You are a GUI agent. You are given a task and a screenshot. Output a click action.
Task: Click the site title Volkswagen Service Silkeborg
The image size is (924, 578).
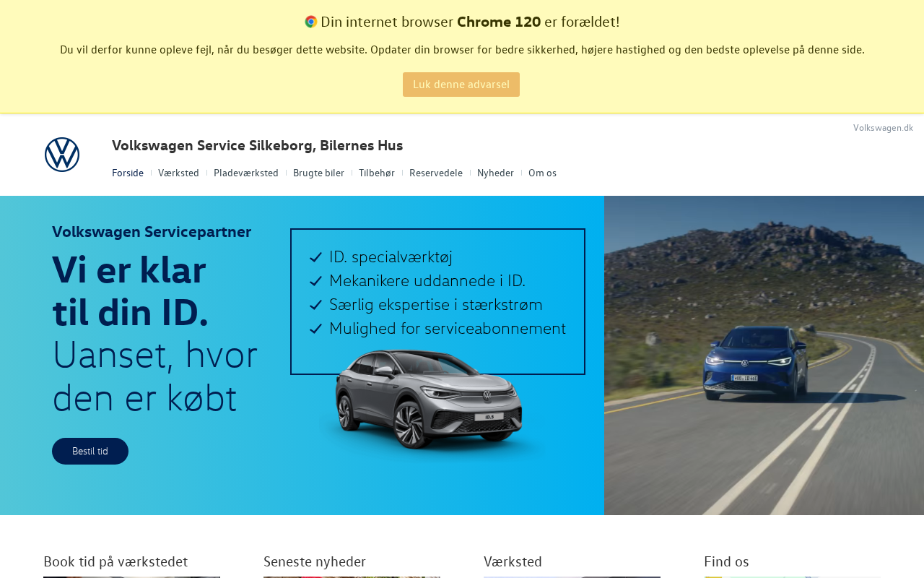(257, 145)
